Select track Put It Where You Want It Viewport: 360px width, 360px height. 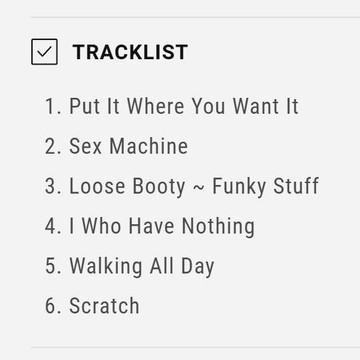pyautogui.click(x=184, y=106)
